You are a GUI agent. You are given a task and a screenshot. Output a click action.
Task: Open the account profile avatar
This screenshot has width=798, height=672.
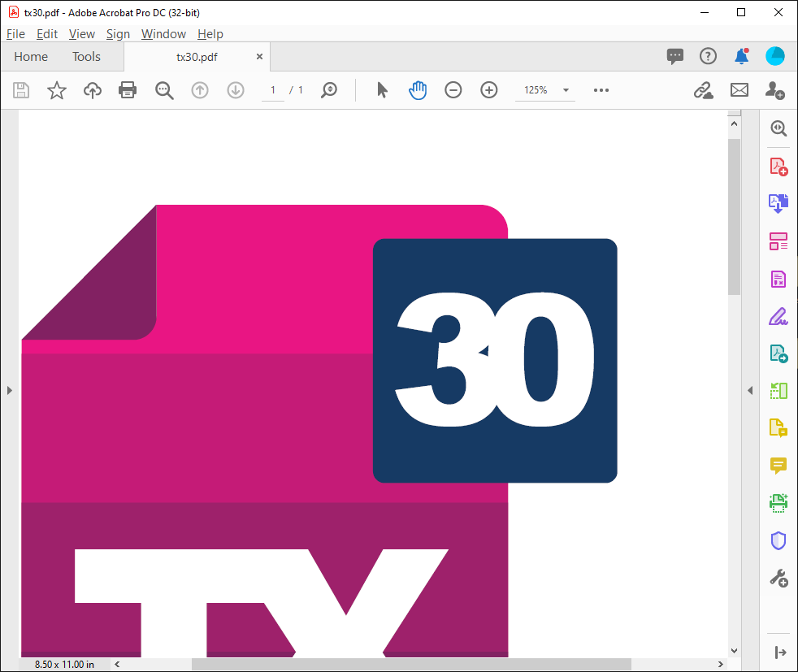[774, 56]
